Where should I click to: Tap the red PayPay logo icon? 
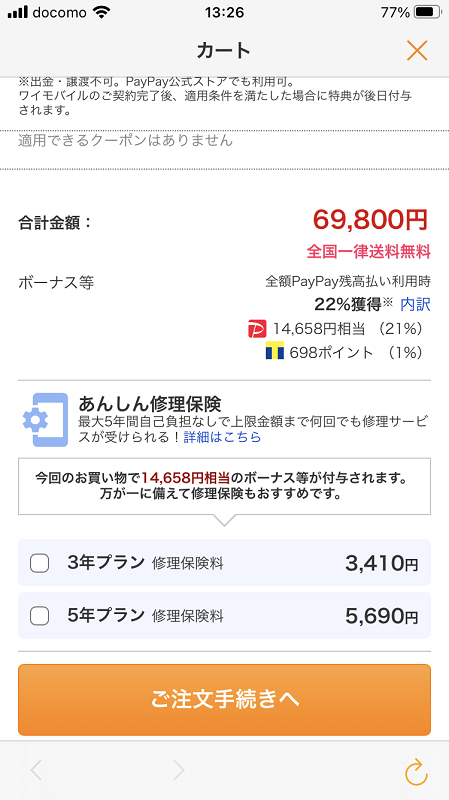257,329
